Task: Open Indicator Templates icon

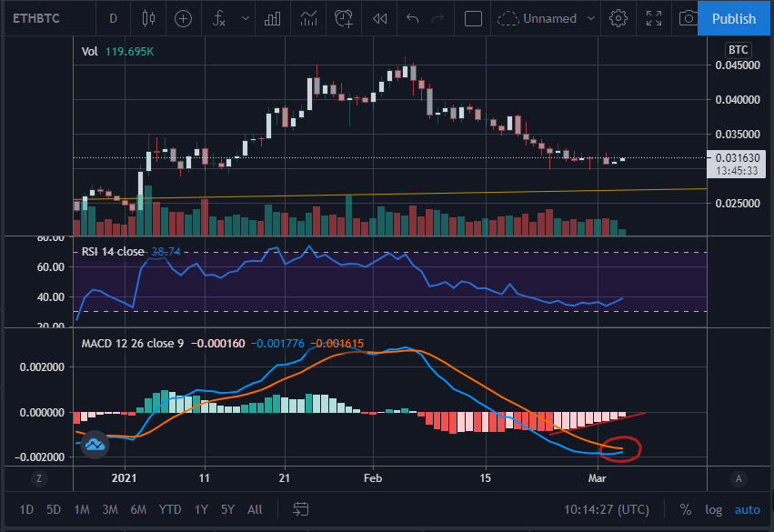Action: coord(309,19)
